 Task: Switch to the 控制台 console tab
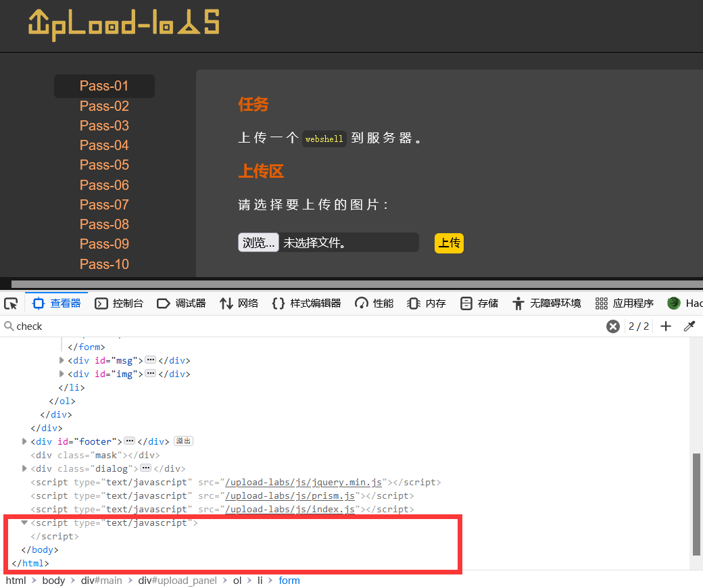[119, 303]
